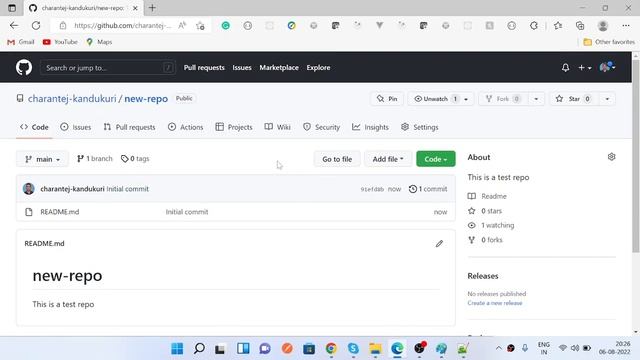Switch to the repository Issues tab

tap(76, 127)
